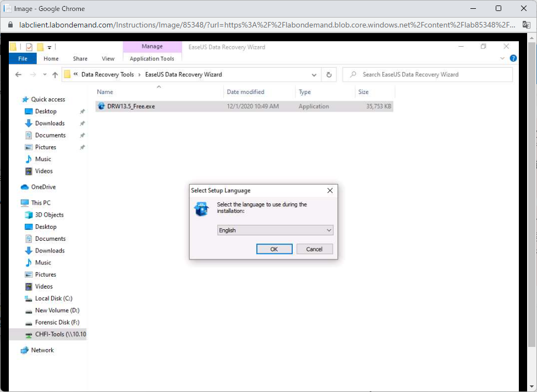The image size is (537, 392).
Task: Cancel the Select Setup Language dialog
Action: [314, 249]
